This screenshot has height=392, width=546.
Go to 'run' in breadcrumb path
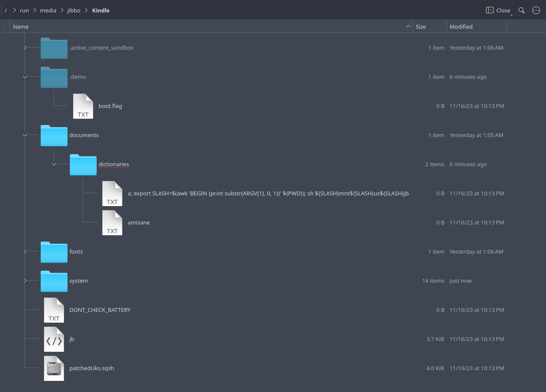pyautogui.click(x=24, y=10)
